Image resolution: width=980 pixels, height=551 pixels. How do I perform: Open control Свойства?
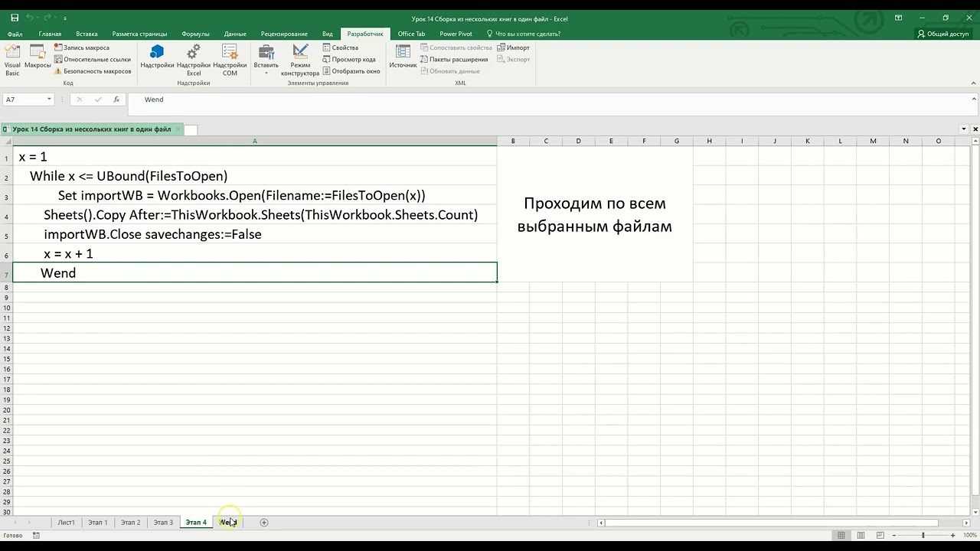pos(341,47)
